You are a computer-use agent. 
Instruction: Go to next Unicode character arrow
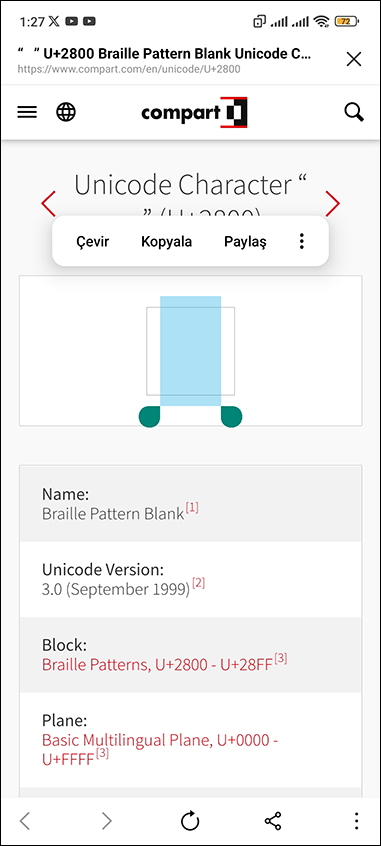[x=332, y=203]
